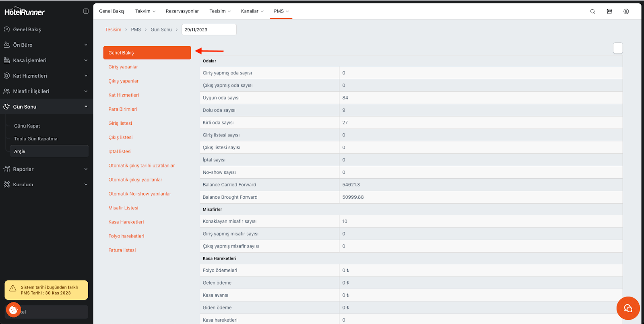The height and width of the screenshot is (324, 644).
Task: Open the user profile icon
Action: [626, 11]
